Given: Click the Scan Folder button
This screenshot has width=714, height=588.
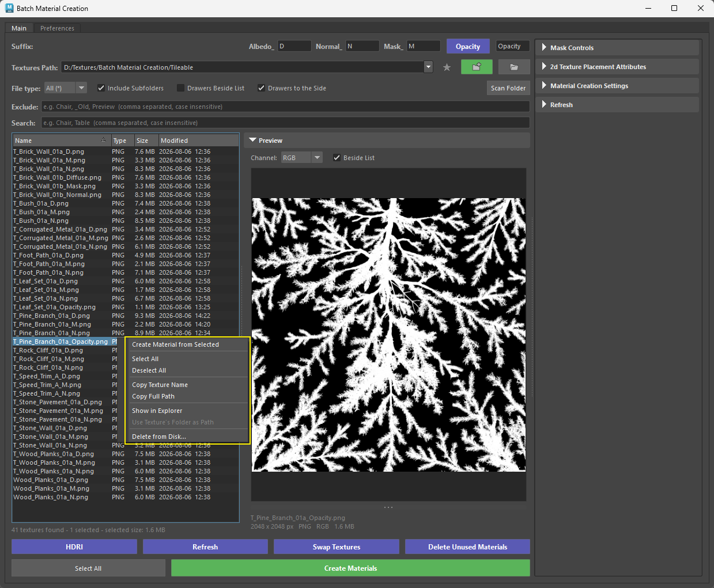Looking at the screenshot, I should 508,88.
